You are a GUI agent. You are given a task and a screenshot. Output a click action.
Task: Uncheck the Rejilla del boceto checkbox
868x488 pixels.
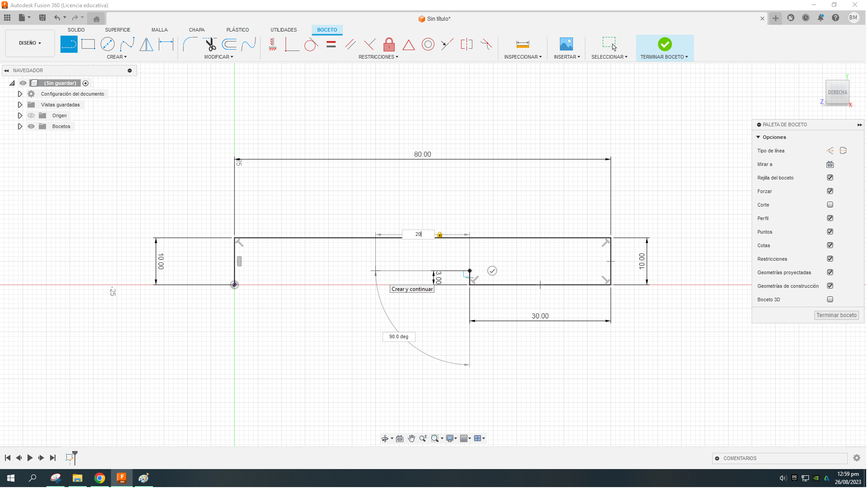[830, 178]
